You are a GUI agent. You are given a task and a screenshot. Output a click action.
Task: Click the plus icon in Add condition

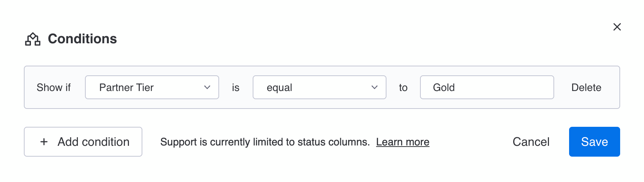tap(44, 142)
